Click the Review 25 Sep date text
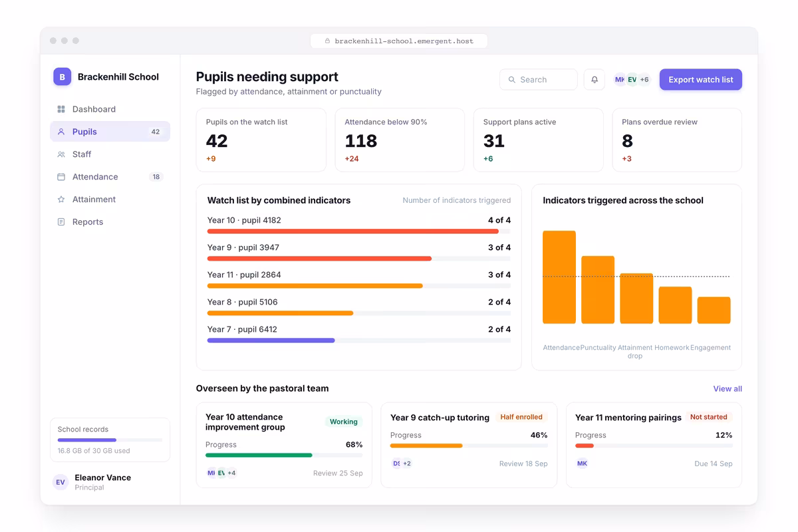Screen dimensions: 798x532 tap(338, 473)
